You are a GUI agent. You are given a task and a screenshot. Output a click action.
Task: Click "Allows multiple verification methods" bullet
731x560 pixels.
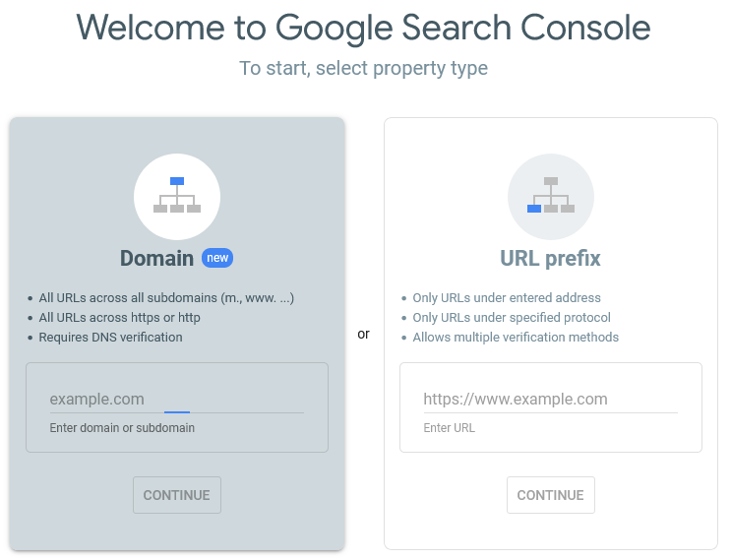click(516, 337)
